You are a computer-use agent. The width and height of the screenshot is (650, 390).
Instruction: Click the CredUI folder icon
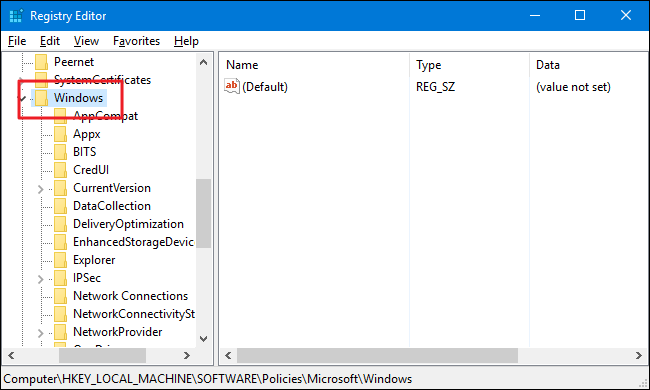tap(61, 170)
